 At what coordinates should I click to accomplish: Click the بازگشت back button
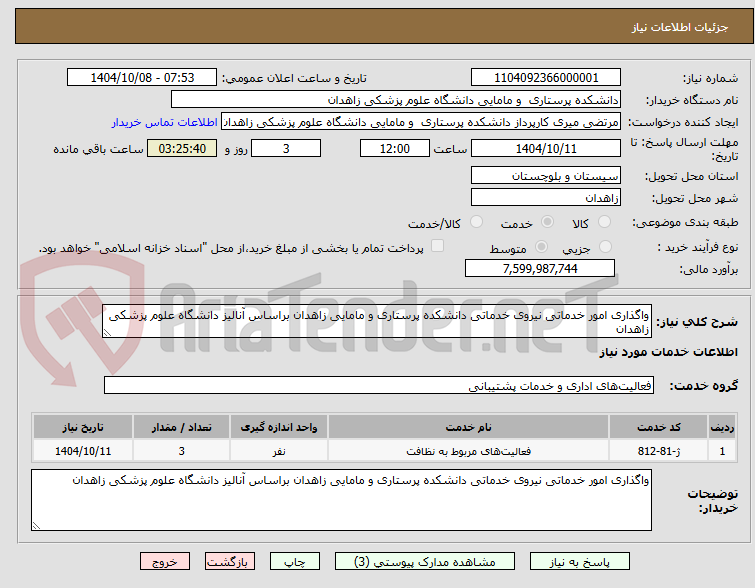(230, 562)
